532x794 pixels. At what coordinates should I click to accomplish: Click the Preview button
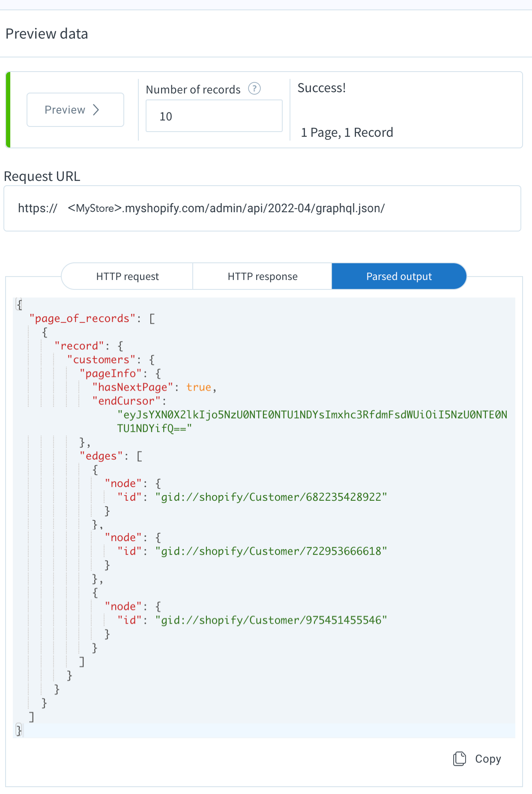coord(75,110)
